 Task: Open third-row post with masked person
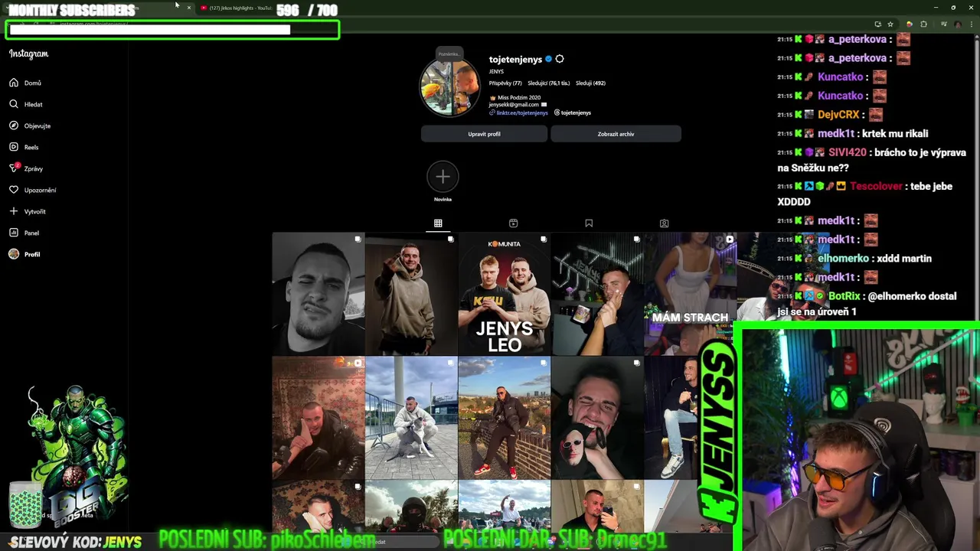(x=411, y=507)
